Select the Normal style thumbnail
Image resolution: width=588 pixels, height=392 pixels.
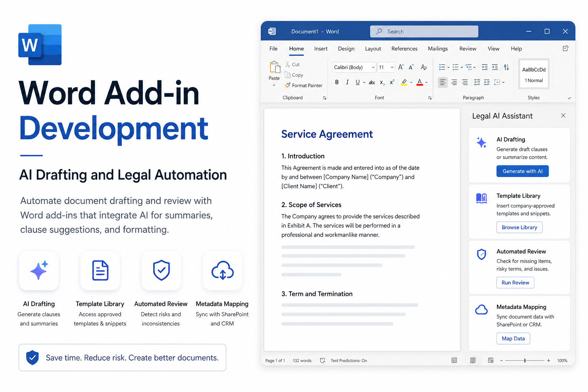[x=534, y=74]
